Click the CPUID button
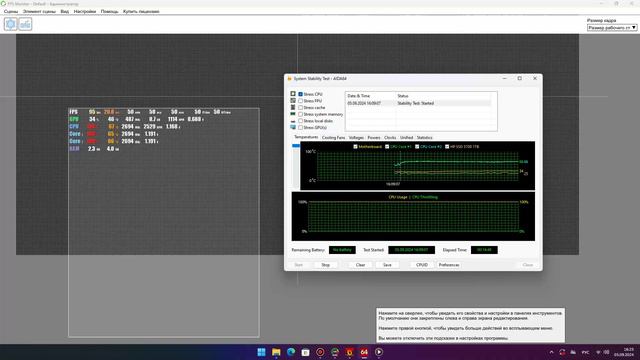This screenshot has height=360, width=640. pyautogui.click(x=422, y=265)
